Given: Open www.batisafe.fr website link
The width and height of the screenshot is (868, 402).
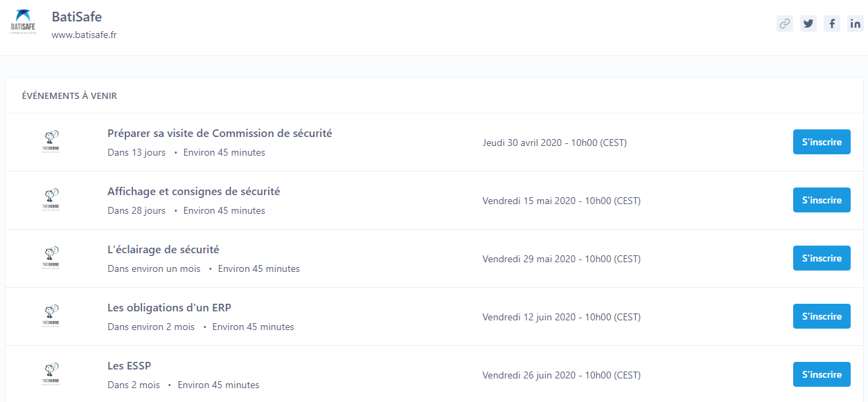Looking at the screenshot, I should pos(84,35).
